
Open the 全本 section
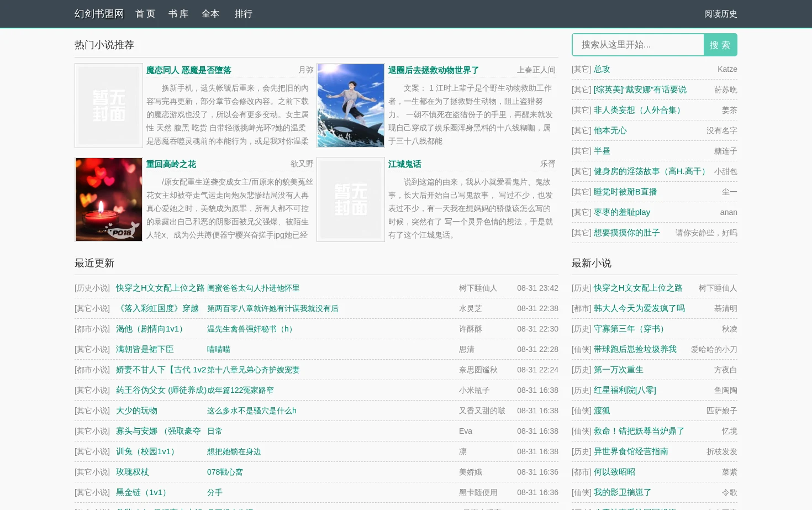(210, 14)
